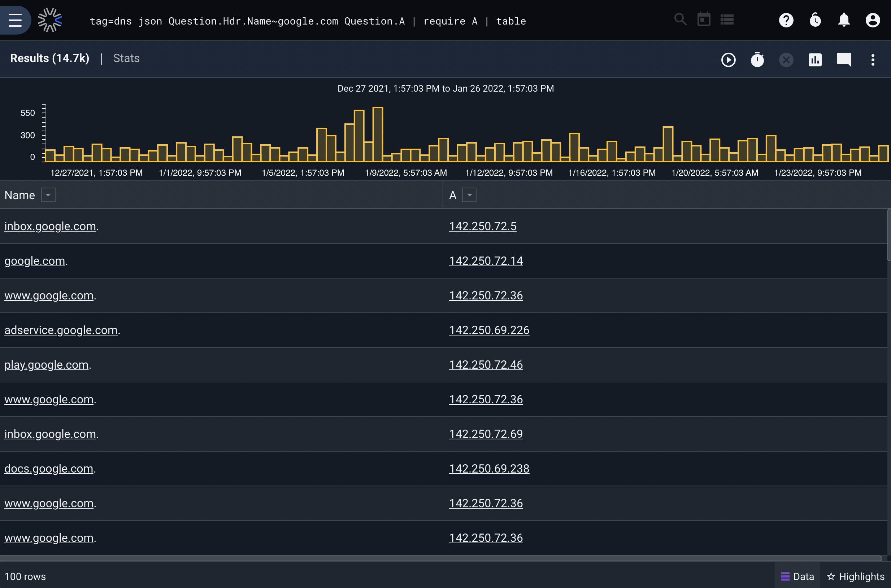Viewport: 891px width, 588px height.
Task: Open the calendar timeframe picker
Action: point(704,19)
